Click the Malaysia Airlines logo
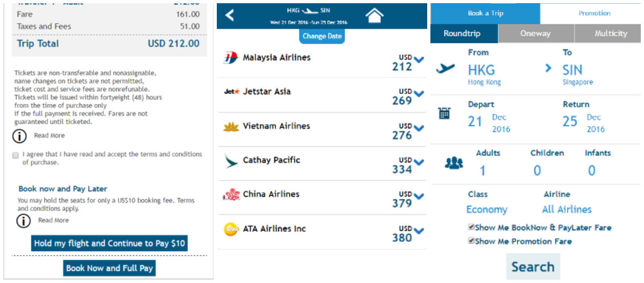The image size is (644, 283). pyautogui.click(x=231, y=58)
